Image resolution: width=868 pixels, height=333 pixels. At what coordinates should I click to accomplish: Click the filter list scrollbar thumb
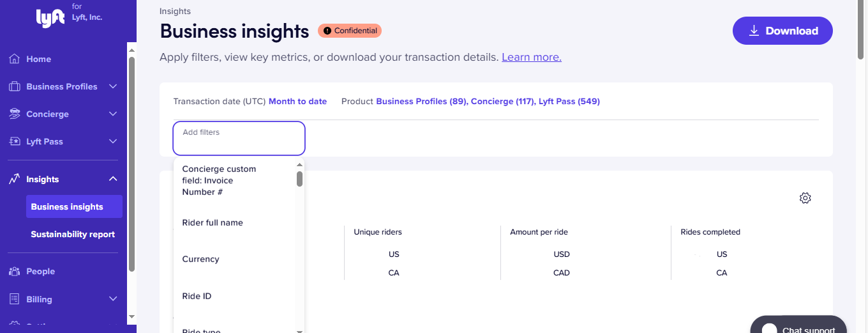click(299, 179)
